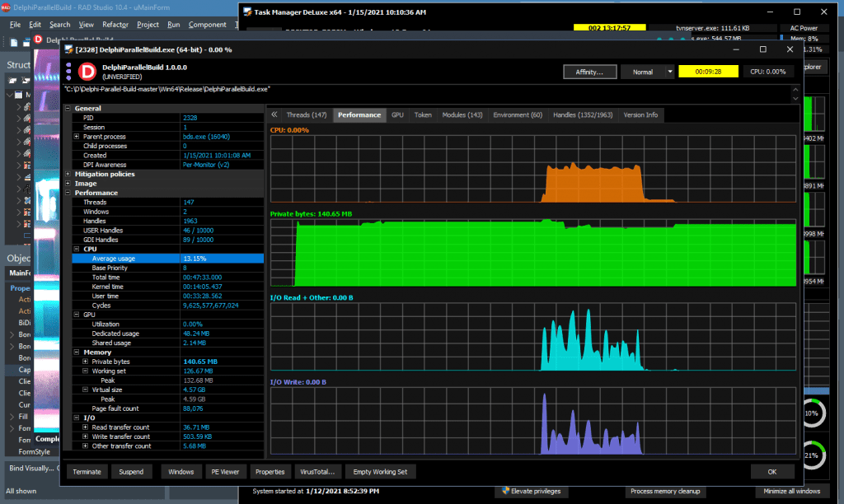Collapse the Working set row

[85, 371]
